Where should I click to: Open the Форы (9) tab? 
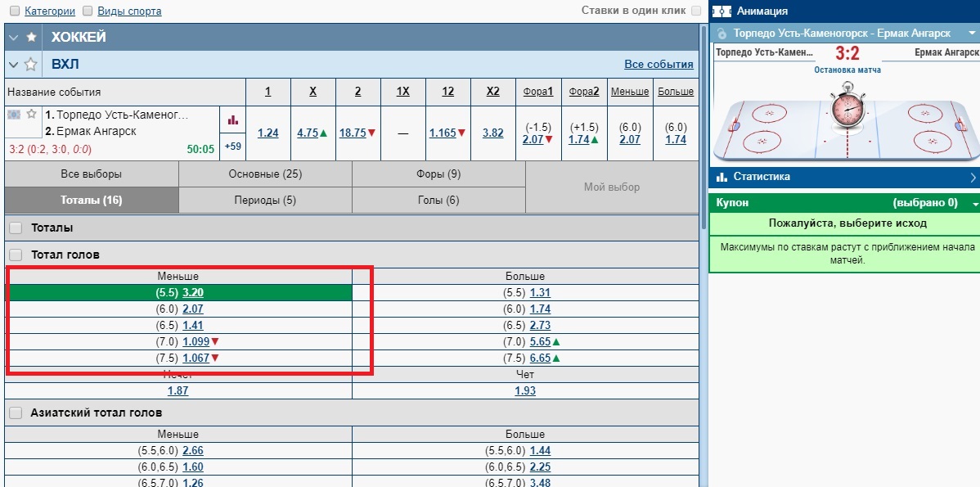[x=438, y=174]
